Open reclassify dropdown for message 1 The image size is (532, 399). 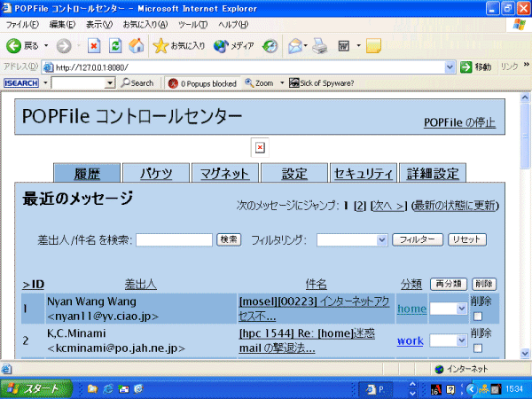point(449,309)
